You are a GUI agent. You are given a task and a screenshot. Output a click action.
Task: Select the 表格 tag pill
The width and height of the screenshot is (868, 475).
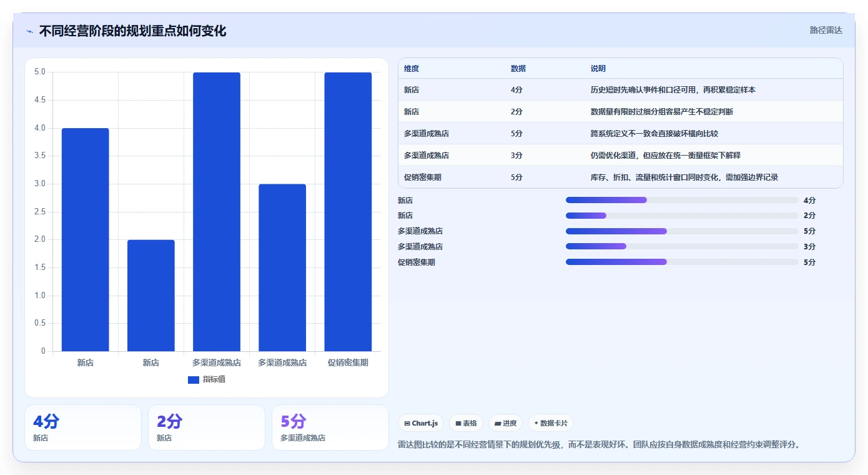pyautogui.click(x=466, y=423)
